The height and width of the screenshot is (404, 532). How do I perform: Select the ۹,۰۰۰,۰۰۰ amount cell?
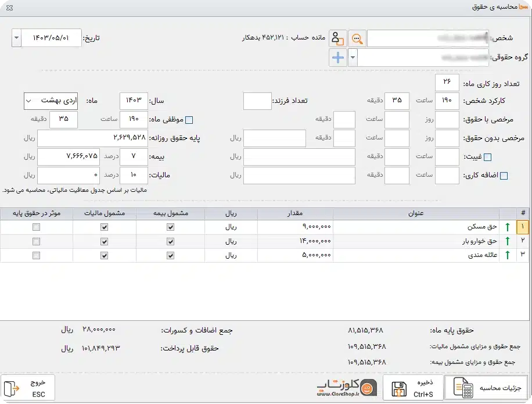click(295, 227)
